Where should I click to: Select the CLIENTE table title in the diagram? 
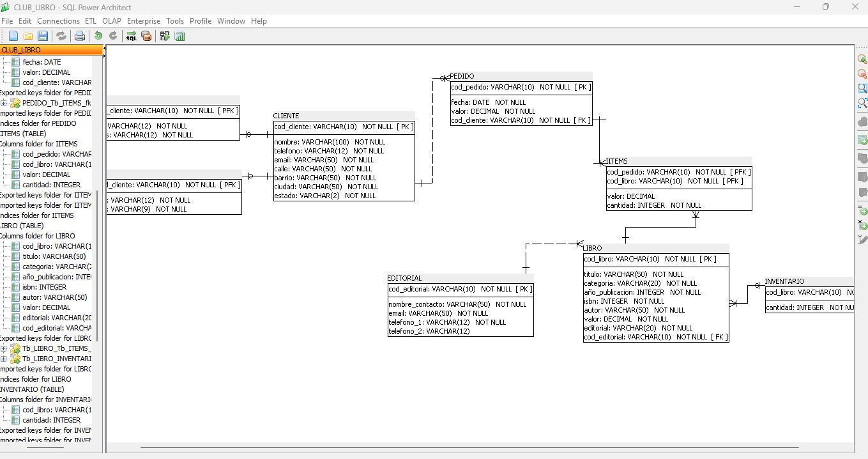coord(286,116)
